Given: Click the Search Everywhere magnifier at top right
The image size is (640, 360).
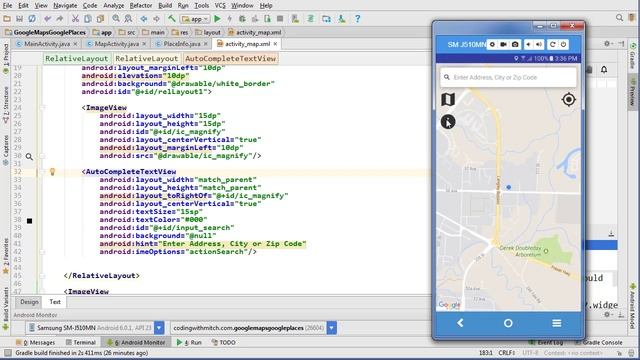Looking at the screenshot, I should coord(620,18).
